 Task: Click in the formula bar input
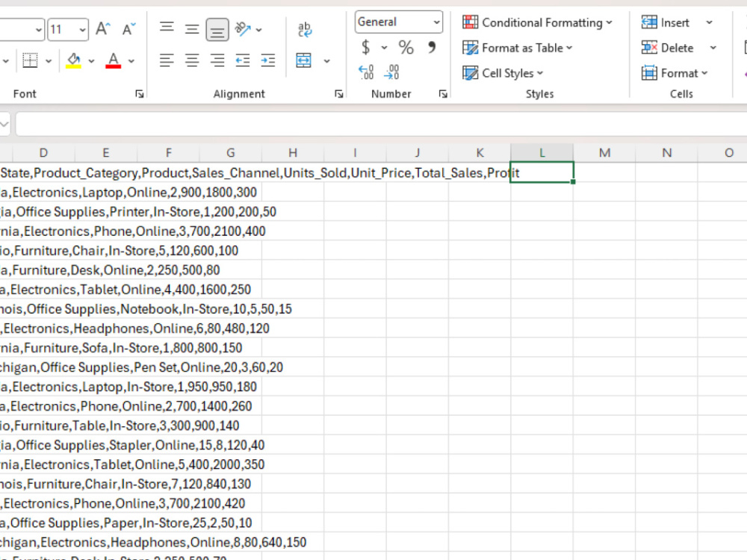point(381,124)
